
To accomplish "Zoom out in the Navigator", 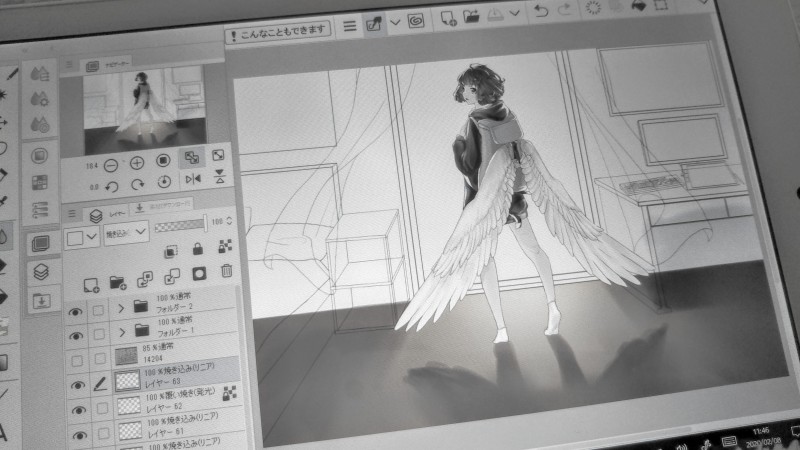I will click(x=111, y=165).
